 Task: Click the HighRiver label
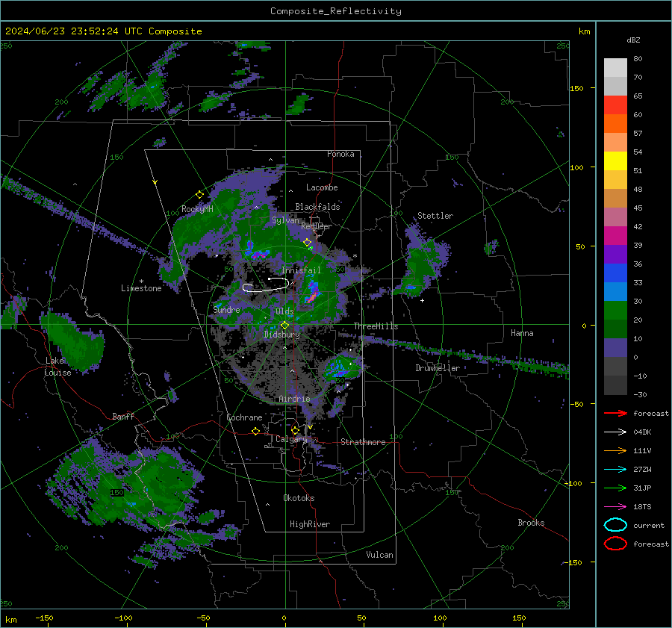310,524
